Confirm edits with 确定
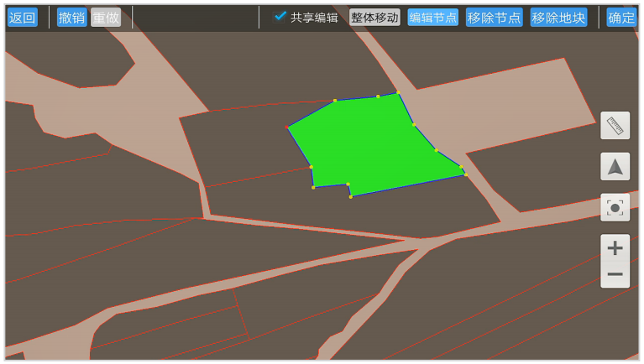Screen dimensions: 644x364 pos(621,18)
